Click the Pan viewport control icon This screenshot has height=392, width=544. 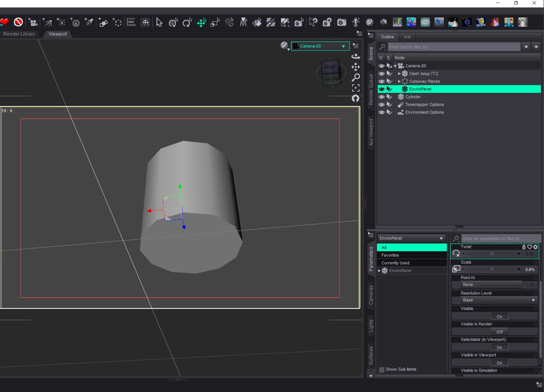click(356, 67)
